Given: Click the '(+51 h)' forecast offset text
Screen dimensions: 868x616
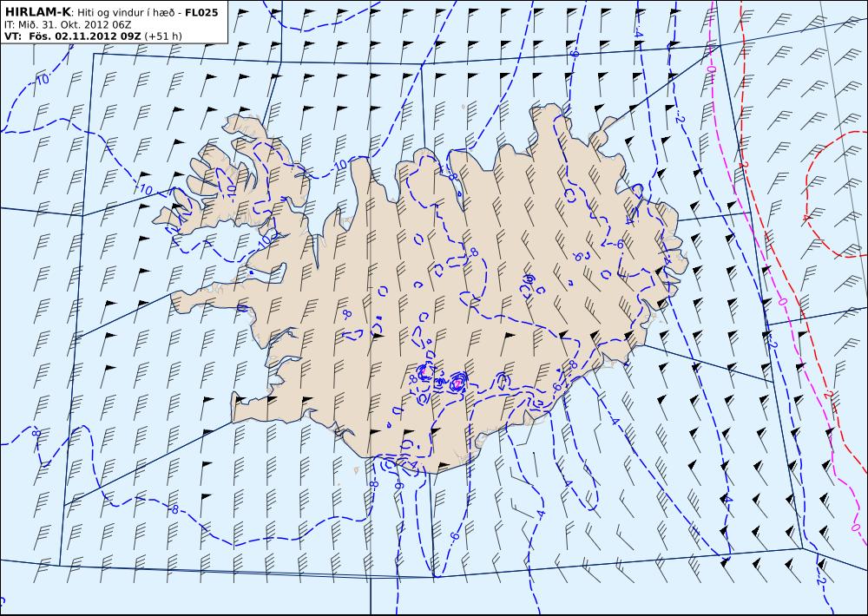Looking at the screenshot, I should pos(163,36).
